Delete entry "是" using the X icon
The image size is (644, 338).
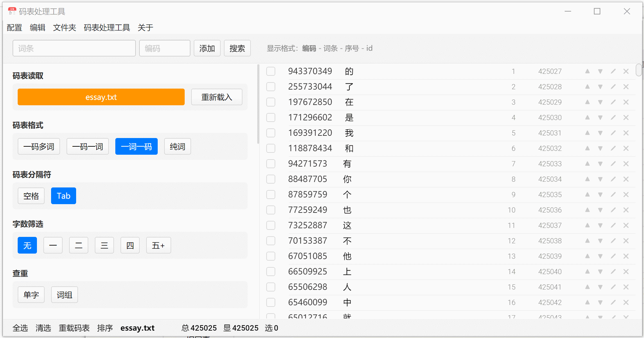626,117
